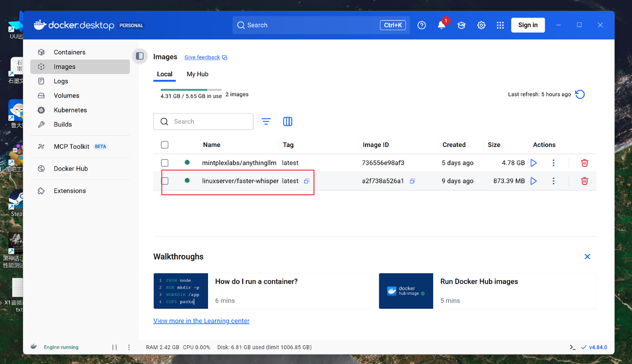The width and height of the screenshot is (632, 364).
Task: Sort images by Name column
Action: click(212, 145)
